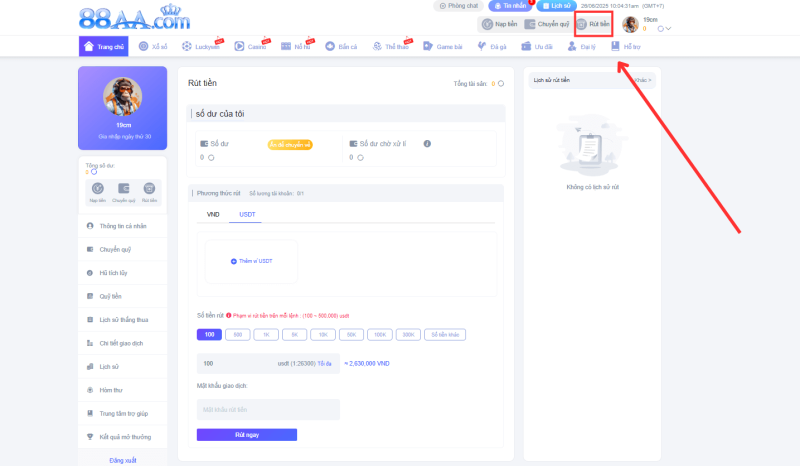800x466 pixels.
Task: Open the Đại lý agent page
Action: tap(582, 46)
